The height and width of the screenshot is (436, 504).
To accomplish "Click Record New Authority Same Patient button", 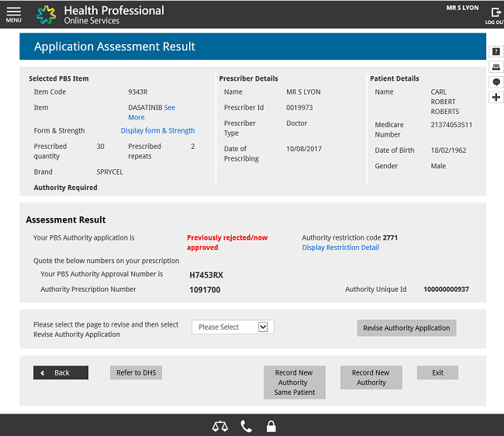I will (295, 382).
